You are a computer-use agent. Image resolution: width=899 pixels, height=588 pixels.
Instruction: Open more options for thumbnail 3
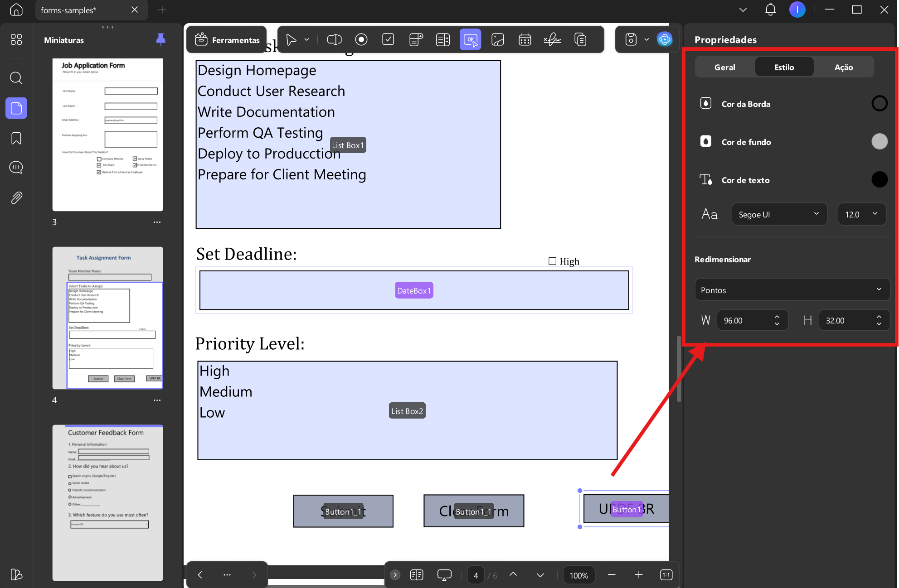click(157, 222)
